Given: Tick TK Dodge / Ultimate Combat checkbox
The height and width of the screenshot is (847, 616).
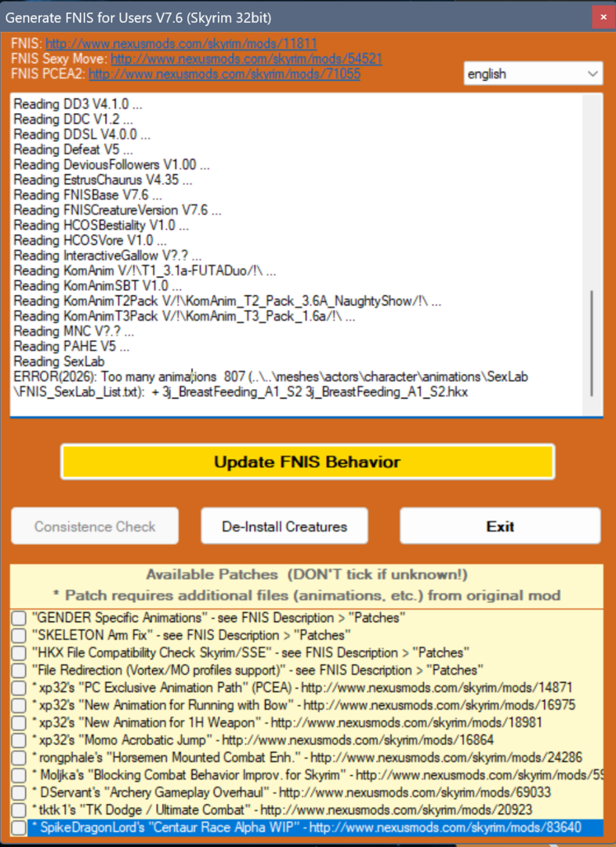Looking at the screenshot, I should pos(19,809).
